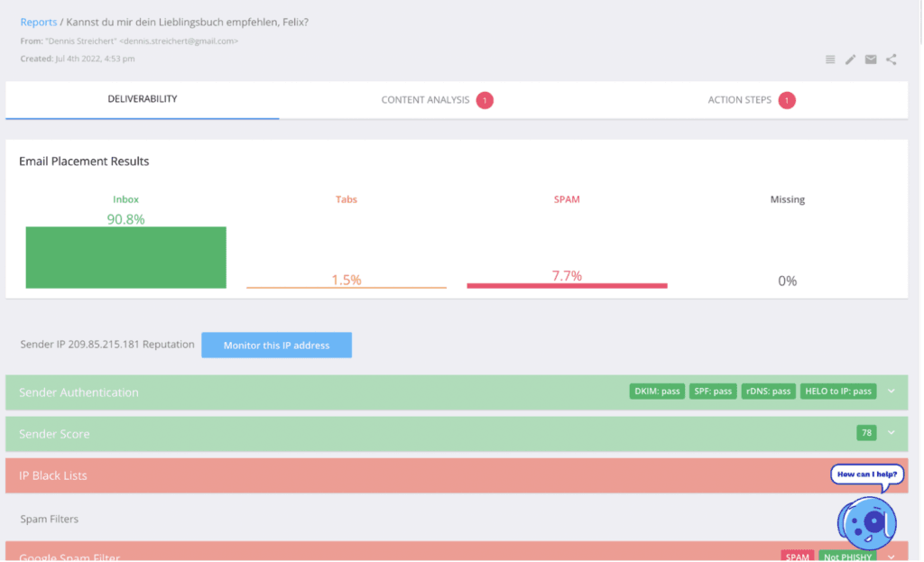Expand the Sender Authentication section
The height and width of the screenshot is (562, 924).
tap(891, 392)
